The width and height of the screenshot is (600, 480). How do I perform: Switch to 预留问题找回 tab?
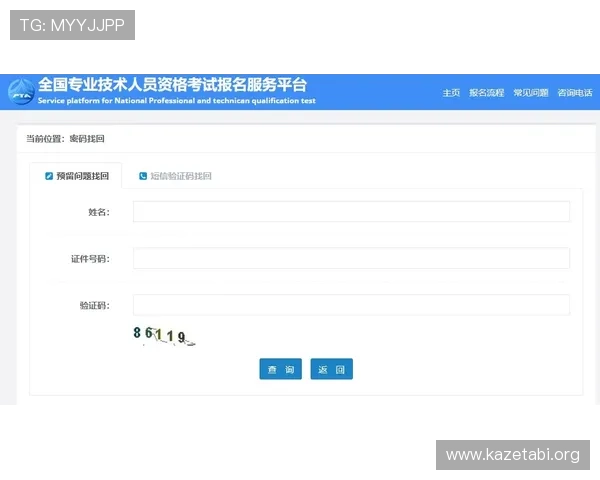click(76, 176)
